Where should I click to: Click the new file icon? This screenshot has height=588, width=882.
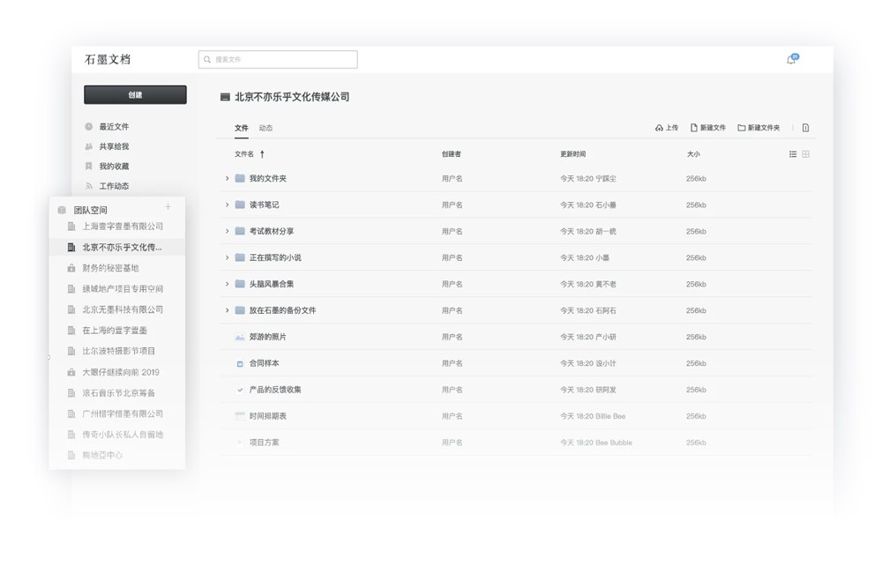[694, 128]
